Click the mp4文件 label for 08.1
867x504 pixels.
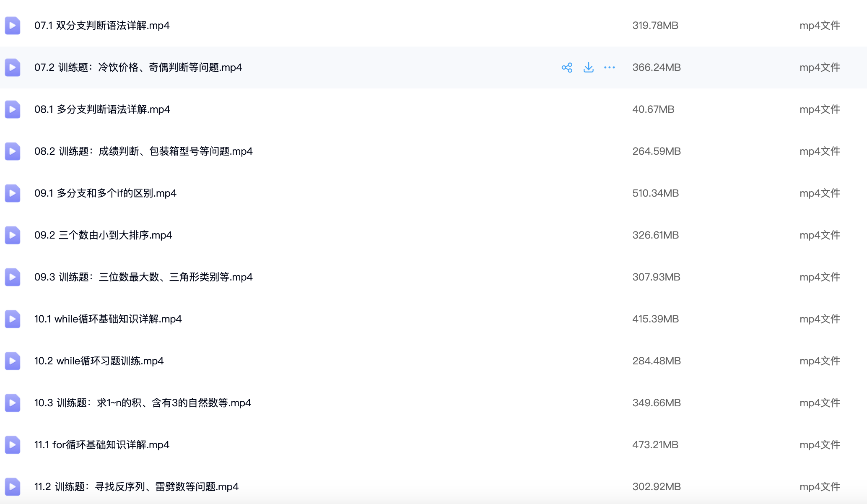coord(820,109)
